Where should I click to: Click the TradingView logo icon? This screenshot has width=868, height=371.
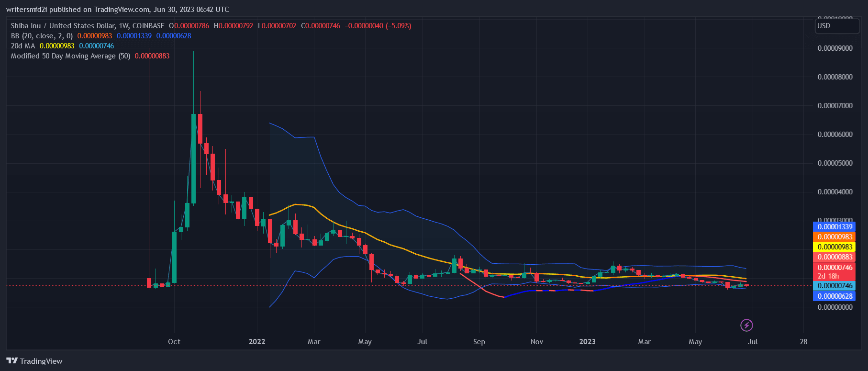click(x=12, y=361)
